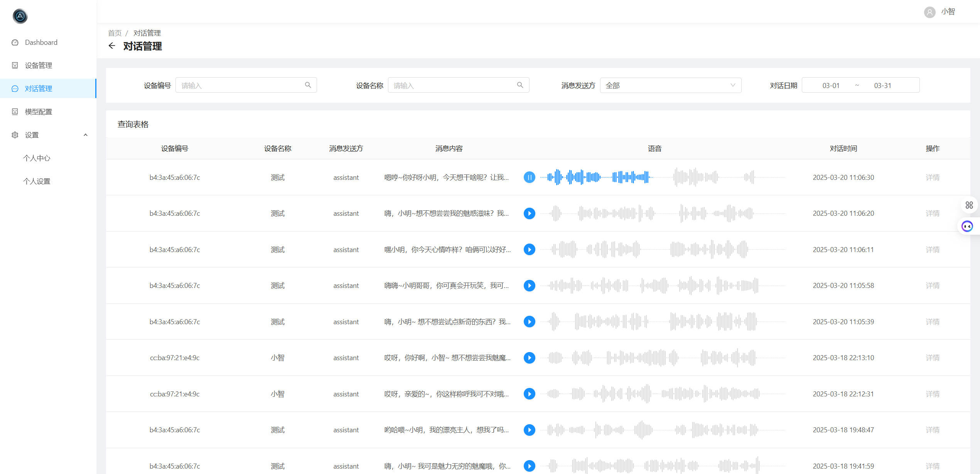This screenshot has width=980, height=474.
Task: Open the 消息发送方 dropdown
Action: 670,85
